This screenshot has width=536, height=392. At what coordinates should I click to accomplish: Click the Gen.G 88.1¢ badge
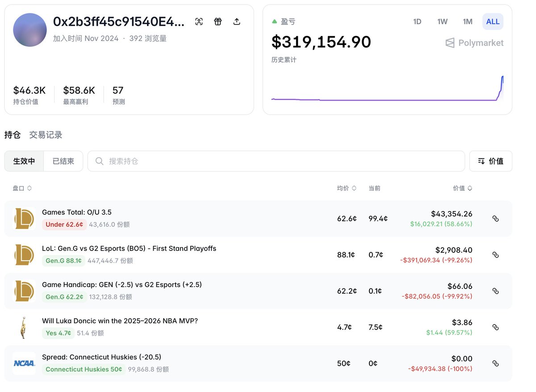[63, 261]
